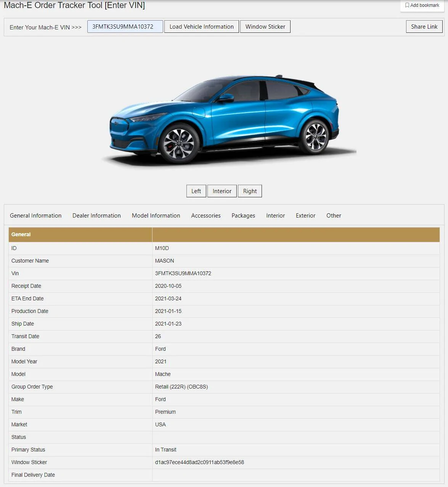Viewport: 448px width, 487px height.
Task: Select the Packages tab
Action: 243,216
